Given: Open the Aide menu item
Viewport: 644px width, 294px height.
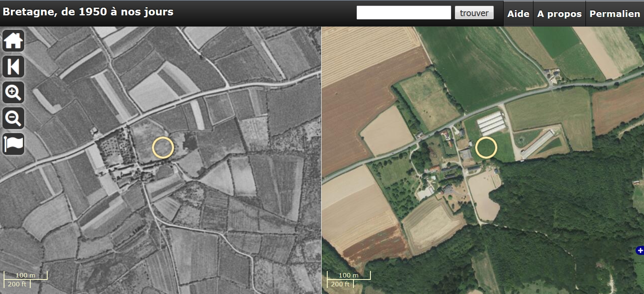Looking at the screenshot, I should click(x=518, y=14).
